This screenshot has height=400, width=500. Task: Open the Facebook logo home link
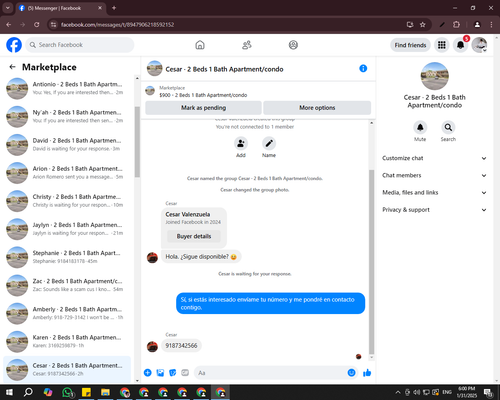point(14,45)
